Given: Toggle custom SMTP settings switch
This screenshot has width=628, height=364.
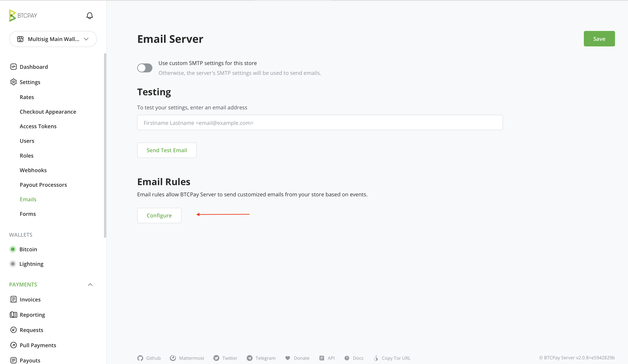Looking at the screenshot, I should pyautogui.click(x=145, y=68).
